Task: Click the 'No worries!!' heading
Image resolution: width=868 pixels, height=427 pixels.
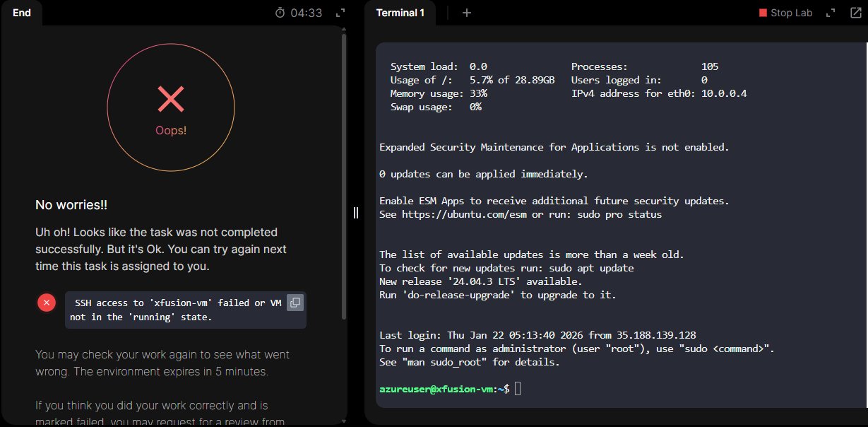Action: [x=71, y=205]
